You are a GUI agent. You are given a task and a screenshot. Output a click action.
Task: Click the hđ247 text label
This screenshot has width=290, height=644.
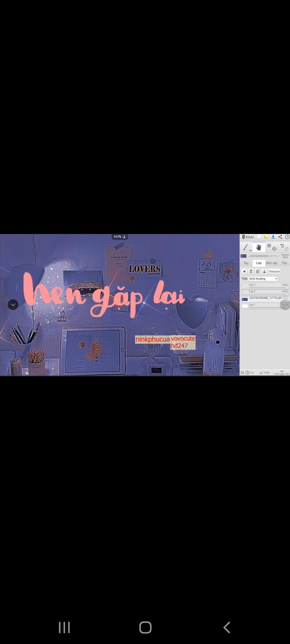click(179, 346)
